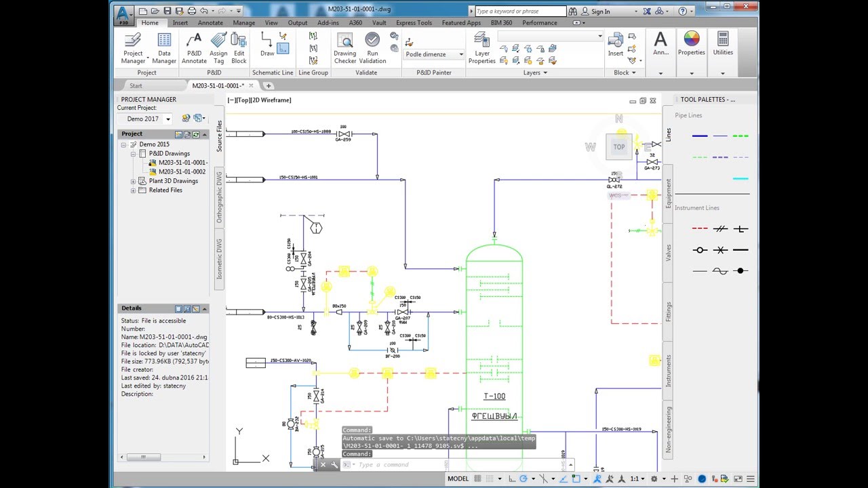Open the Valves tool palette tab
The height and width of the screenshot is (488, 868).
click(669, 253)
